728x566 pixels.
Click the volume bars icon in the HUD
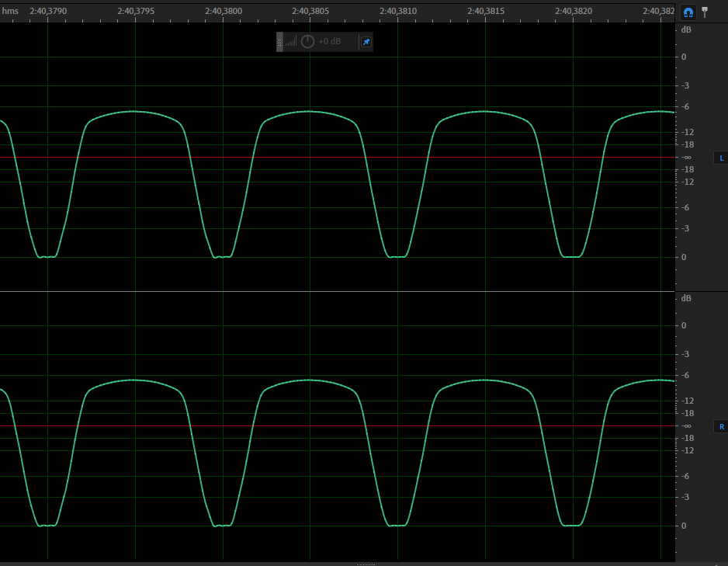pos(291,42)
